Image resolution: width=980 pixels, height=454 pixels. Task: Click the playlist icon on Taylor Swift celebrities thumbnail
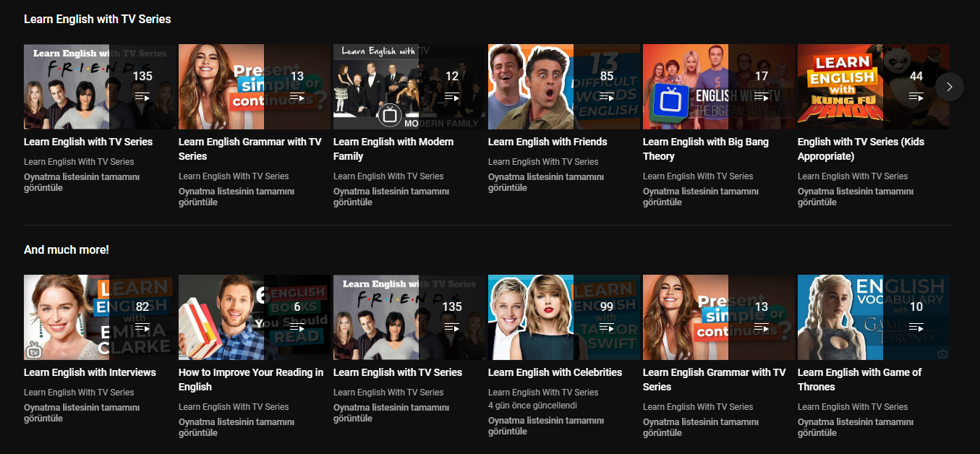point(607,327)
